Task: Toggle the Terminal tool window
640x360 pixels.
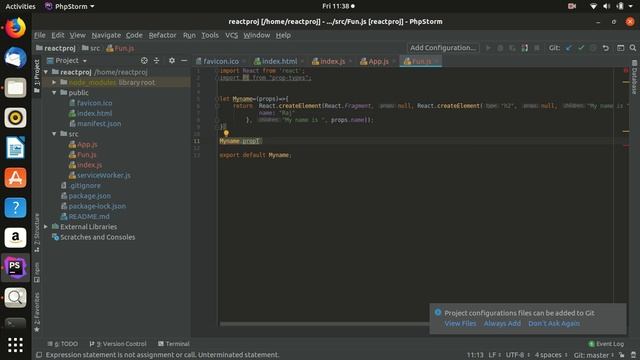Action: coord(173,344)
